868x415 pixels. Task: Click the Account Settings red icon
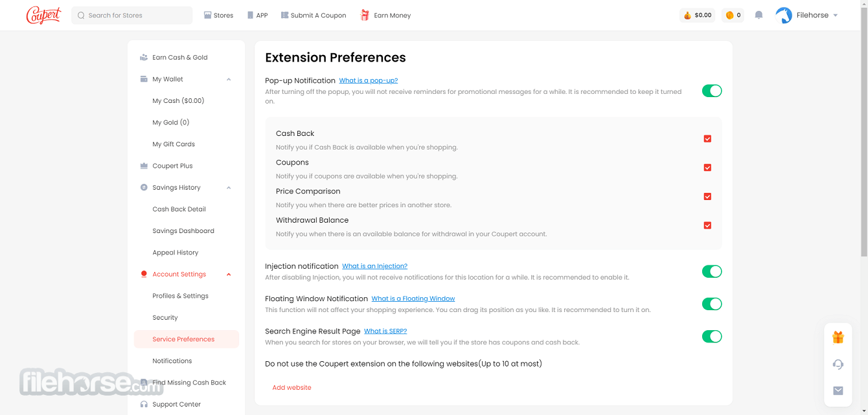[144, 275]
